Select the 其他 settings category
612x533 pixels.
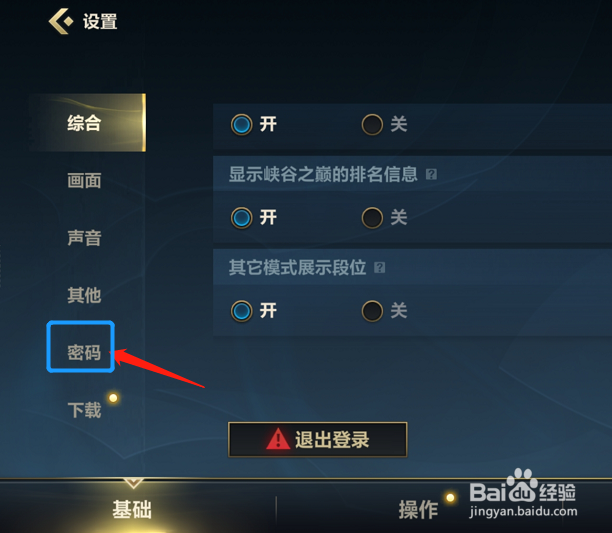coord(84,295)
